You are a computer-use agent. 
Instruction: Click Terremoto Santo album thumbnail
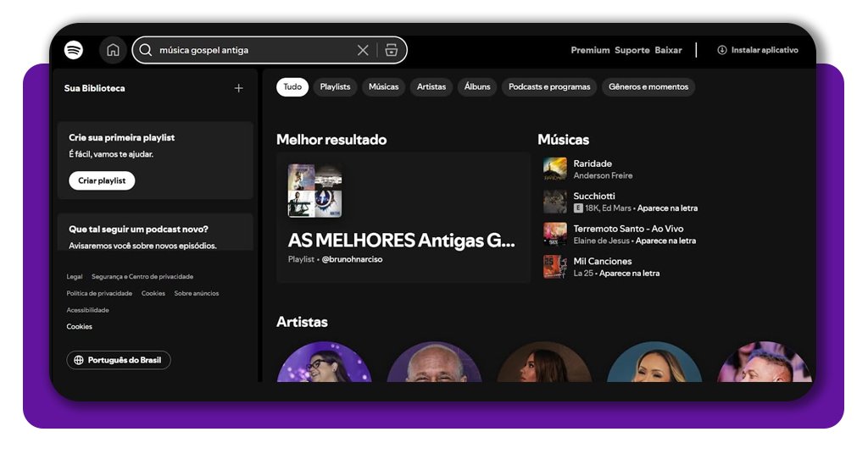[554, 234]
